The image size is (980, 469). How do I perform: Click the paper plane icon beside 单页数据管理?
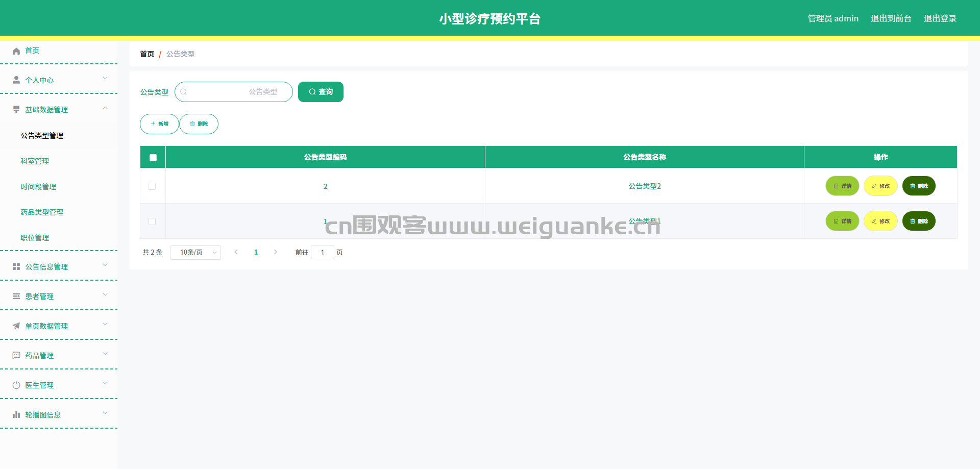point(16,326)
